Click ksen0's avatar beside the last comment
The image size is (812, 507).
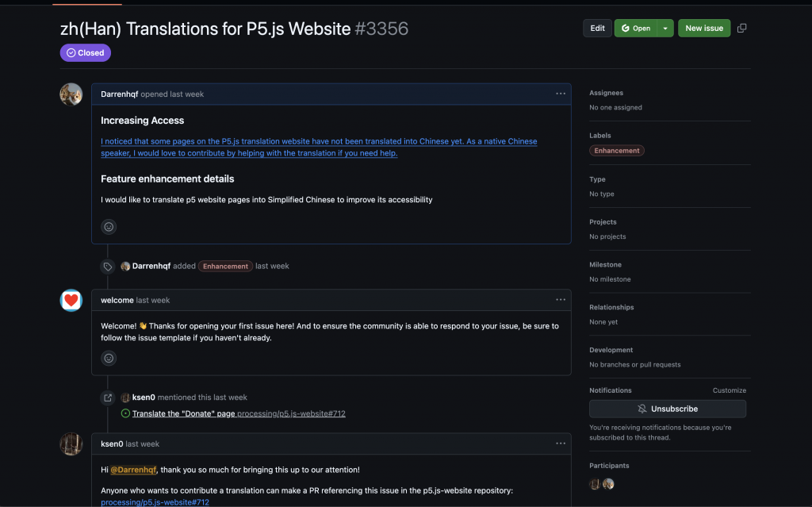[x=71, y=444]
